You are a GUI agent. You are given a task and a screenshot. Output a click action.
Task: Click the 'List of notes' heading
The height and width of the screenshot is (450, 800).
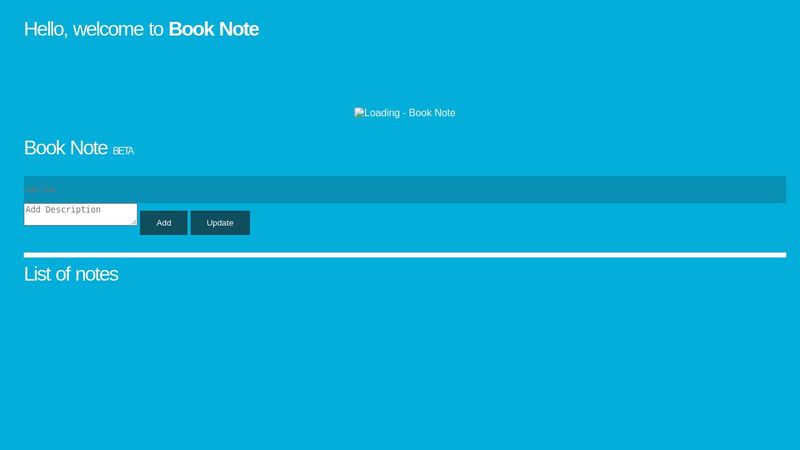coord(71,274)
